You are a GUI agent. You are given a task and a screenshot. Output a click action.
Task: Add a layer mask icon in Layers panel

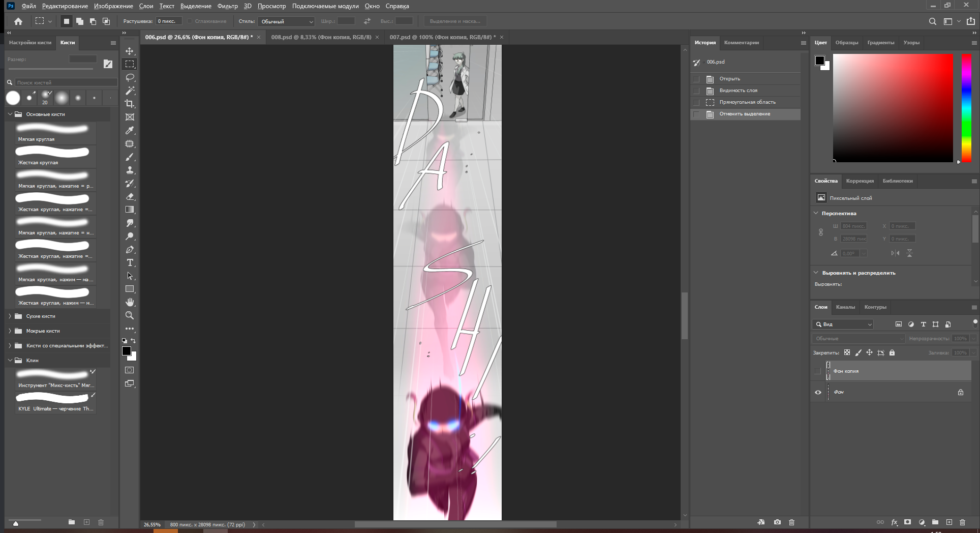point(907,522)
